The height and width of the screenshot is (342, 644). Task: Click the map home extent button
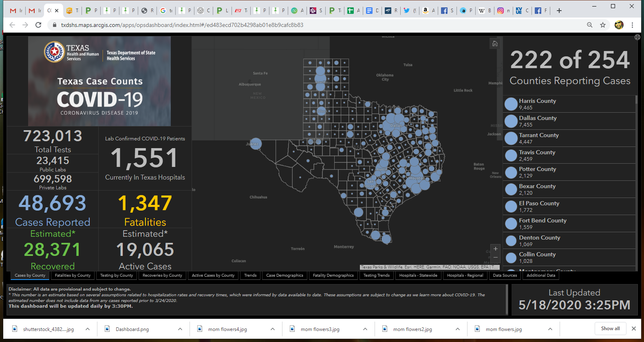tap(495, 44)
